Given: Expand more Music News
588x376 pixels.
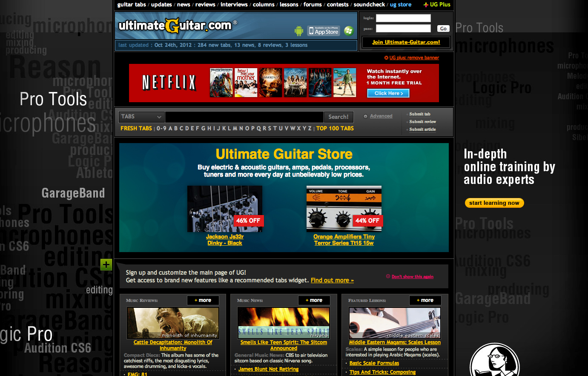Looking at the screenshot, I should pos(314,300).
